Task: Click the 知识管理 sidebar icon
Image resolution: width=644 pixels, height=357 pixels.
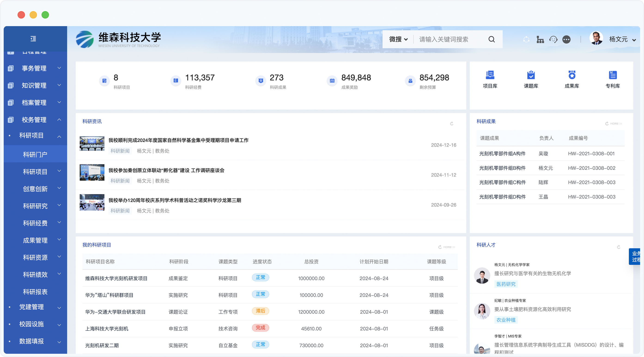Action: (x=11, y=85)
